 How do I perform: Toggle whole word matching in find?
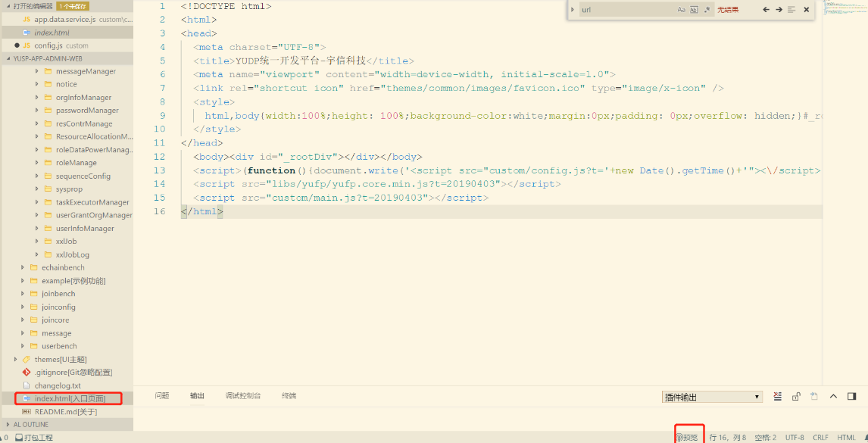click(694, 10)
